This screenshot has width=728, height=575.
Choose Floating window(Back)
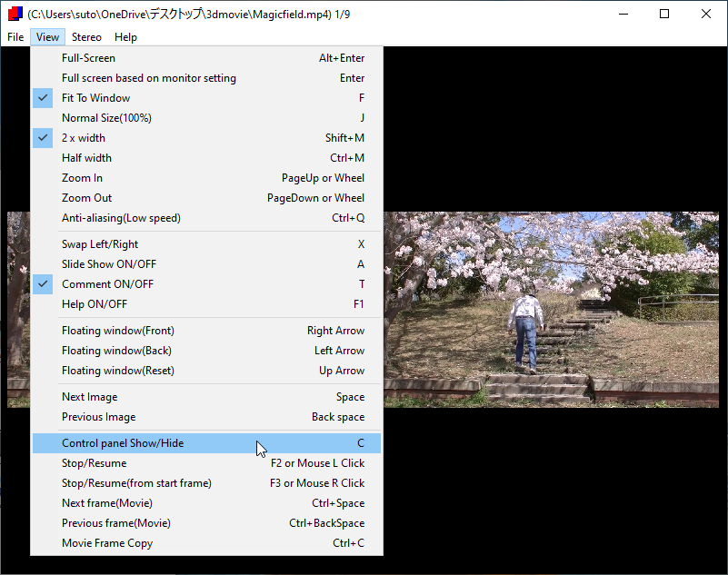[x=206, y=351]
